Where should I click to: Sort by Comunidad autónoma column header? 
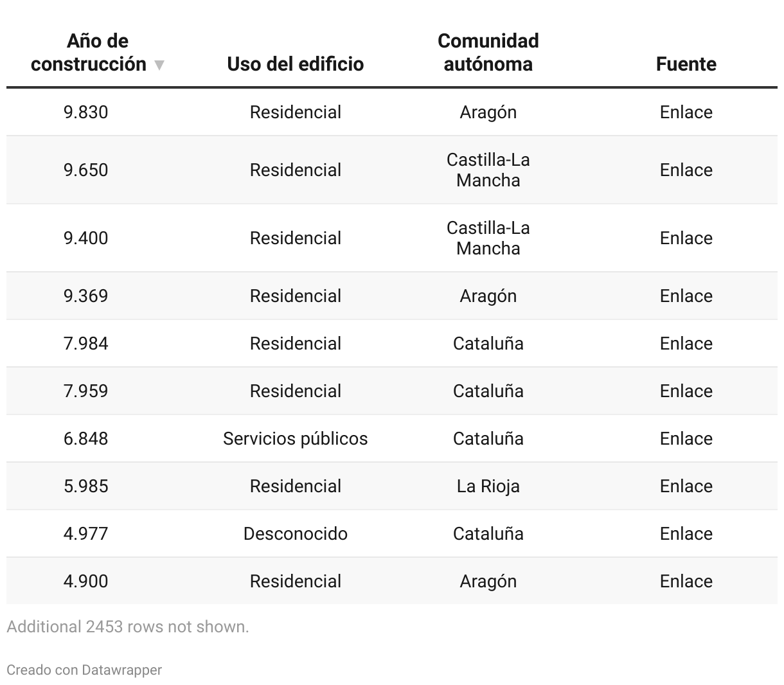[488, 52]
